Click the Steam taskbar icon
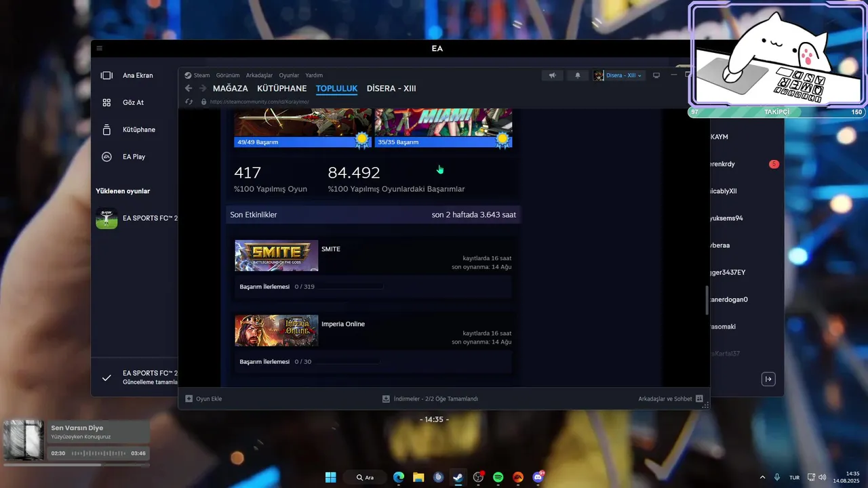The width and height of the screenshot is (868, 488). [458, 477]
